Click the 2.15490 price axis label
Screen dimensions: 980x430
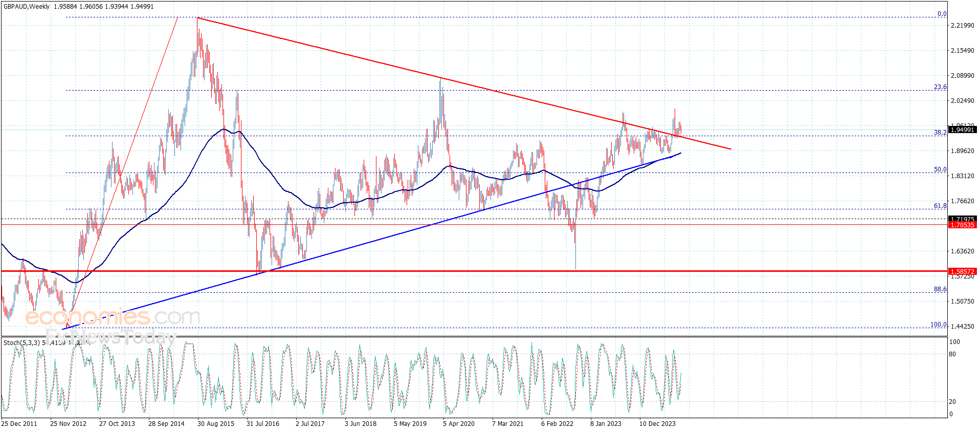(x=962, y=51)
